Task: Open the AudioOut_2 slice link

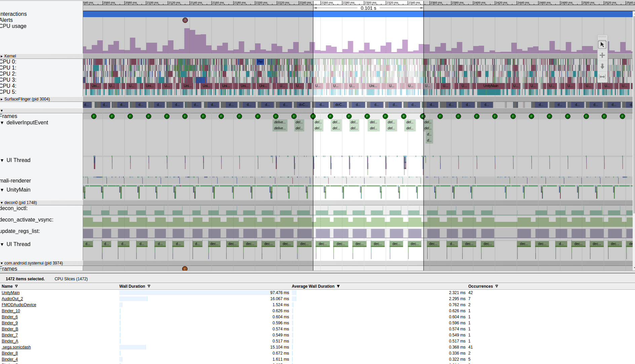Action: [x=12, y=299]
